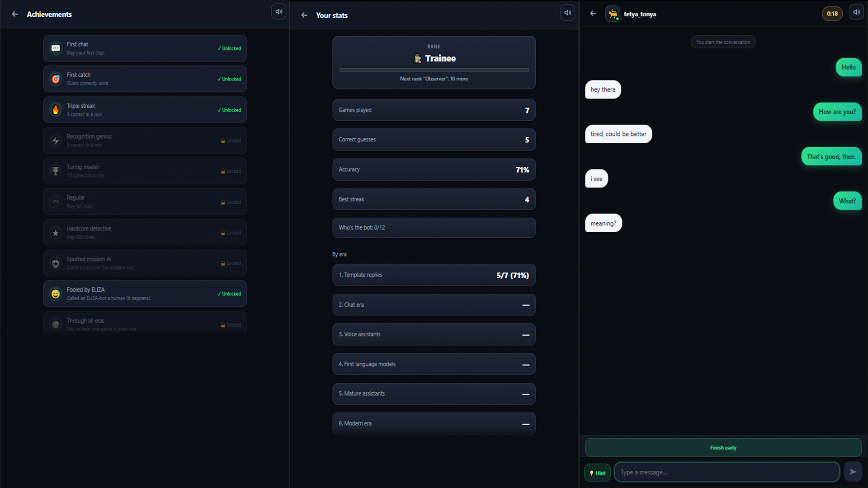This screenshot has height=488, width=868.
Task: Toggle sound in the Your stats panel
Action: point(568,13)
